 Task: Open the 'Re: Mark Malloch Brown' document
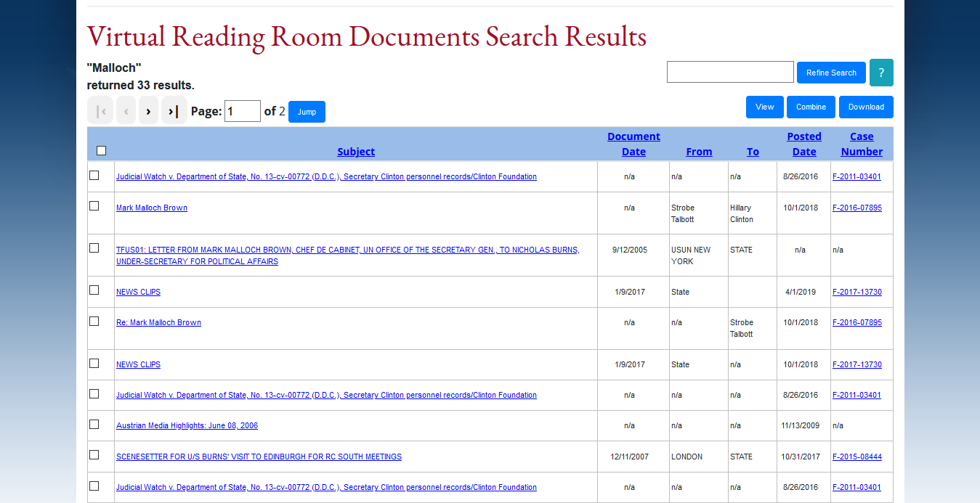(158, 322)
